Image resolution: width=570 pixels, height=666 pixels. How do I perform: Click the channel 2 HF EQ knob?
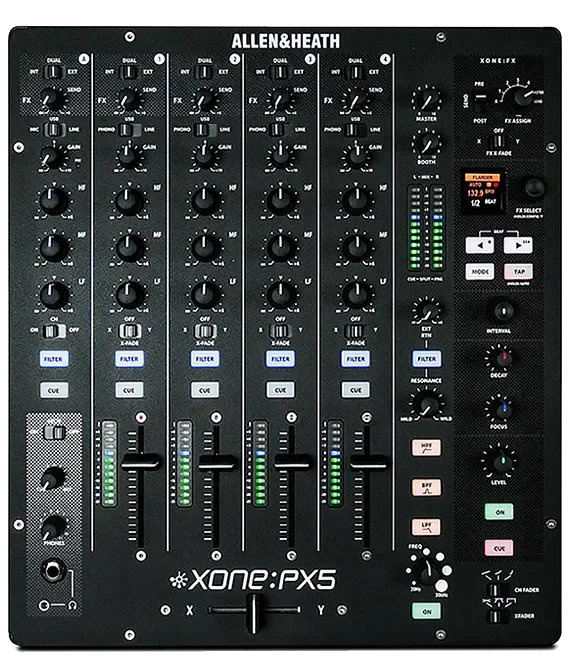(x=205, y=200)
